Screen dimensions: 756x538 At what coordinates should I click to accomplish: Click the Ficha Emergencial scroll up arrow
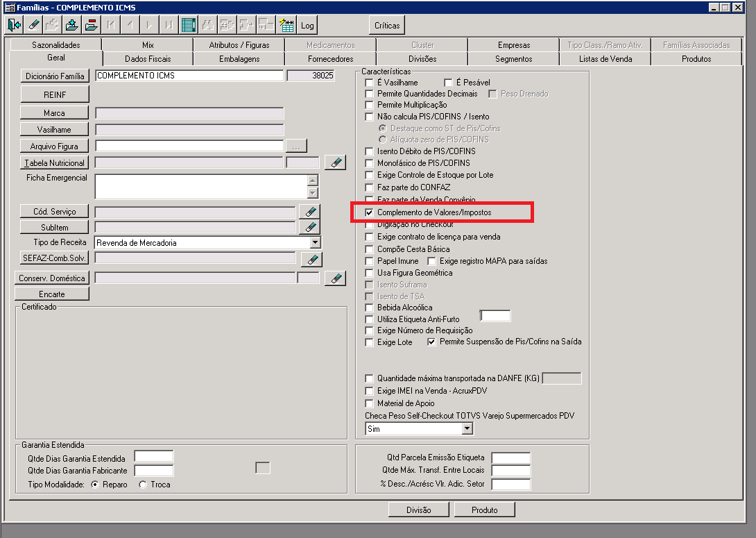(x=313, y=180)
